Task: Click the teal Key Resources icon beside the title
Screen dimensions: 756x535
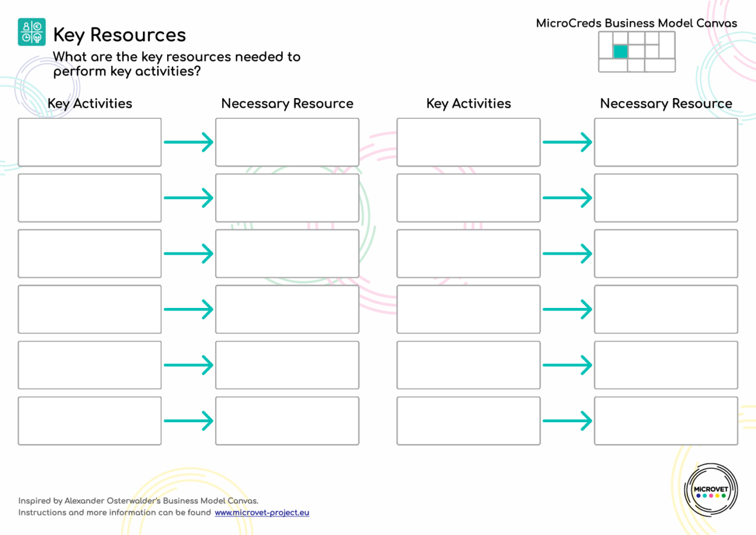Action: [x=31, y=32]
